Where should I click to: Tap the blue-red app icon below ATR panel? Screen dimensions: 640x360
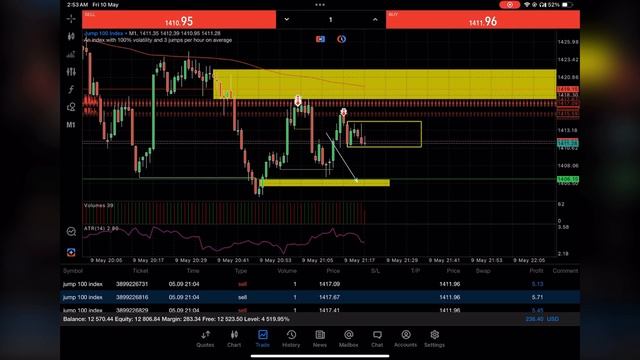71,252
